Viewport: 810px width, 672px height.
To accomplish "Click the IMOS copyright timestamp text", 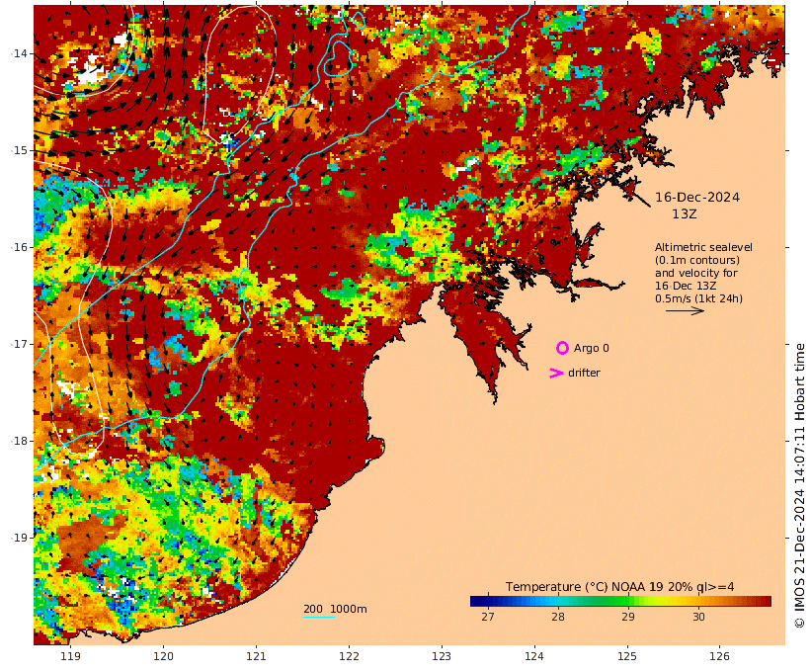I will [x=799, y=485].
